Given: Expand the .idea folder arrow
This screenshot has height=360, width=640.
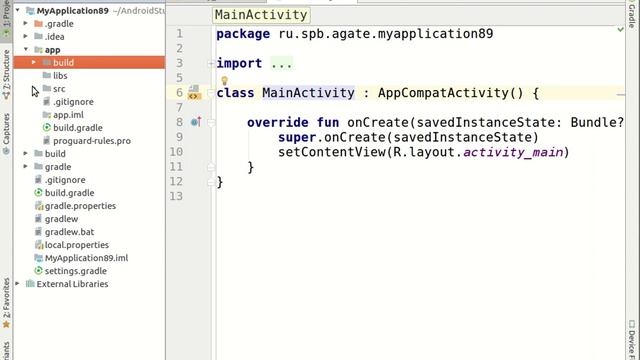Looking at the screenshot, I should click(26, 36).
